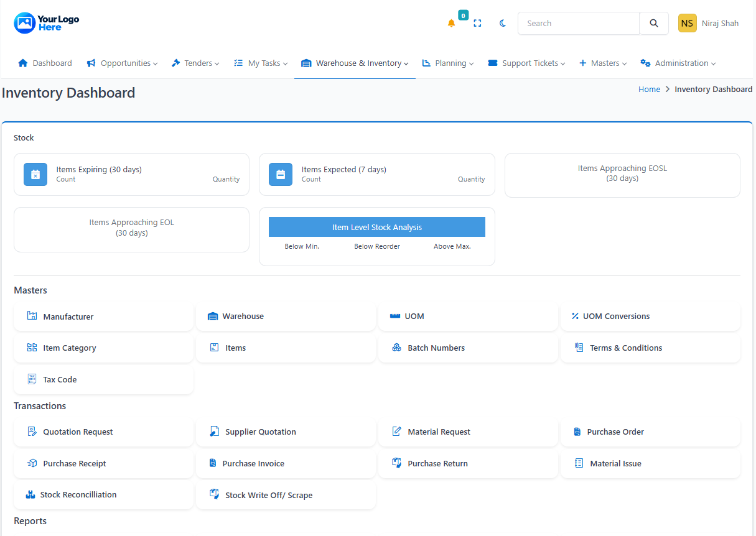Click the Quotation Request icon

click(x=32, y=432)
